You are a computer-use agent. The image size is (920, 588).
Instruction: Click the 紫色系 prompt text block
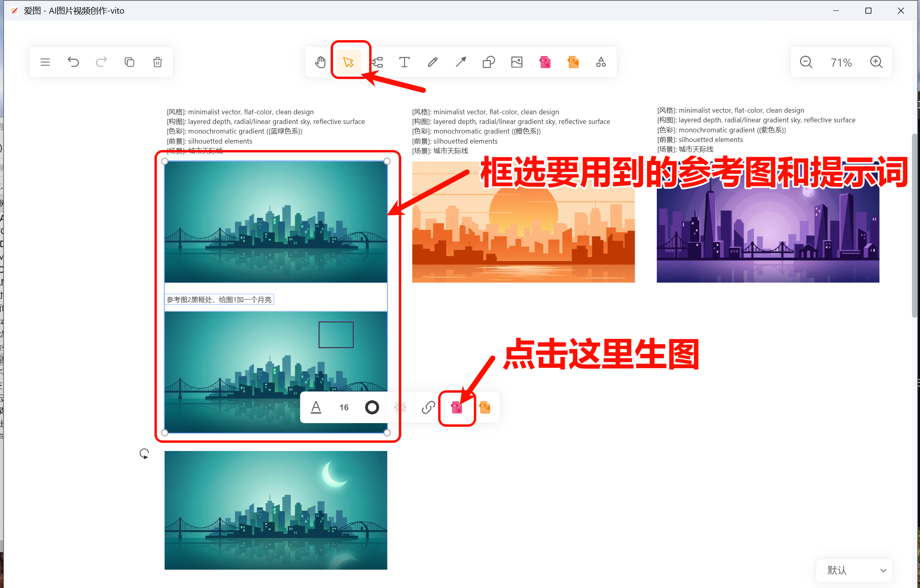pyautogui.click(x=756, y=130)
